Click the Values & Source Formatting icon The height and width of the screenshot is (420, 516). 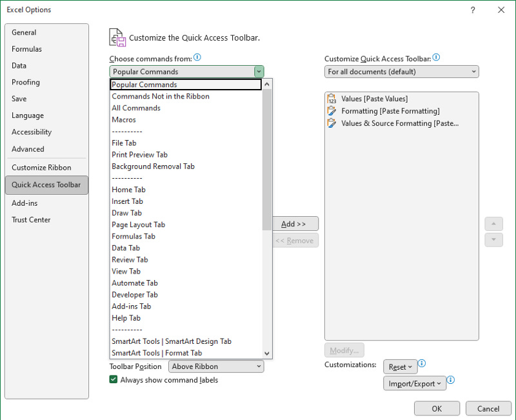pyautogui.click(x=332, y=123)
